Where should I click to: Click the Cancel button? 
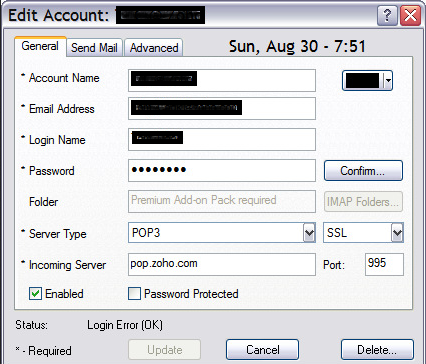[263, 350]
